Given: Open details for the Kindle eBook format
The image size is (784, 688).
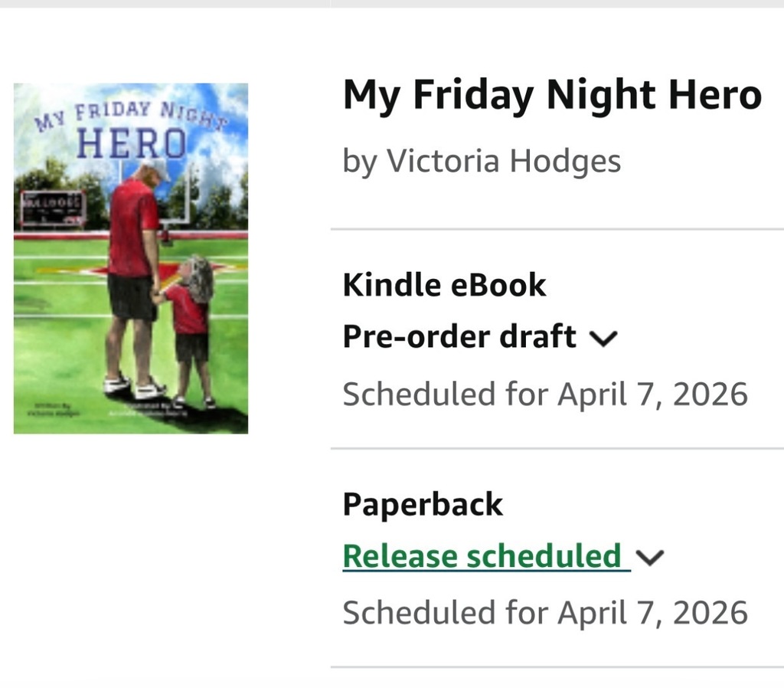Looking at the screenshot, I should [x=445, y=284].
